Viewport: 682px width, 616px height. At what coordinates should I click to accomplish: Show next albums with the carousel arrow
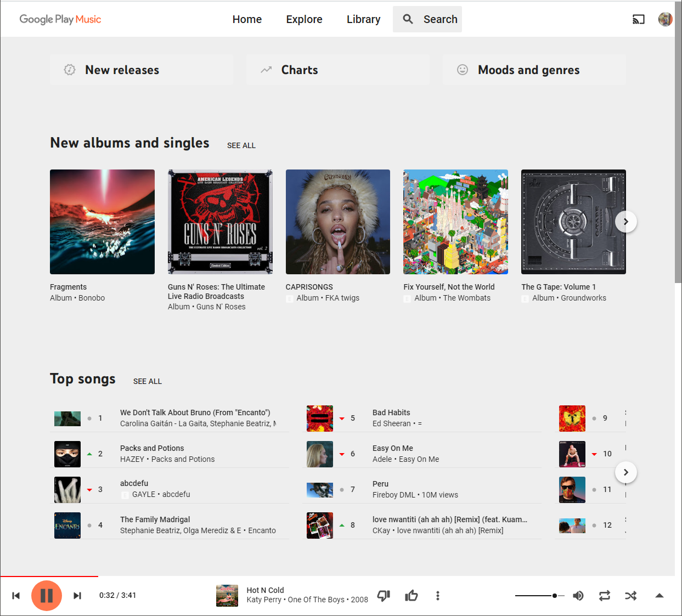pos(626,222)
